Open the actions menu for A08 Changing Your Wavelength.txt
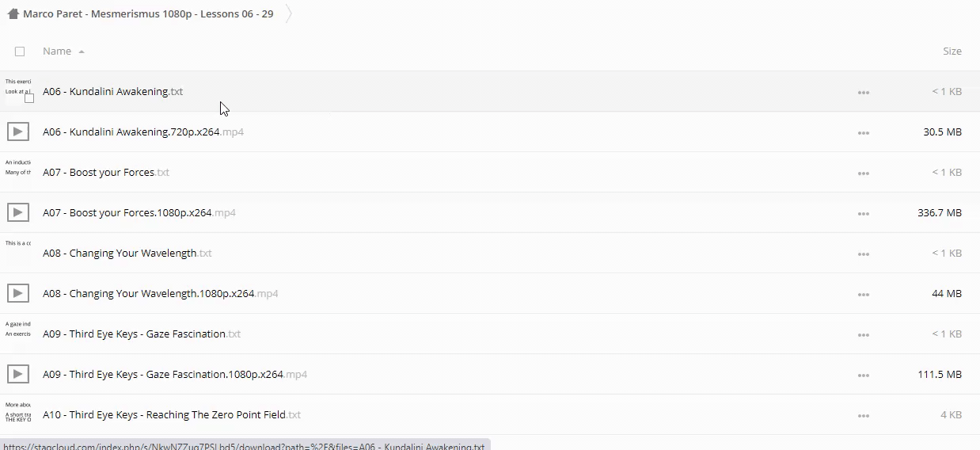 point(863,254)
